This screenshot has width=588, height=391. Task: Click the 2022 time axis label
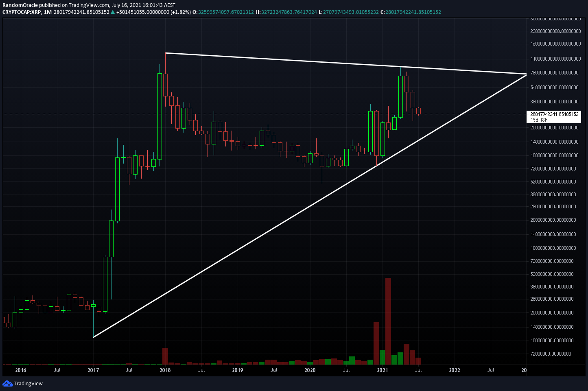[x=455, y=370]
